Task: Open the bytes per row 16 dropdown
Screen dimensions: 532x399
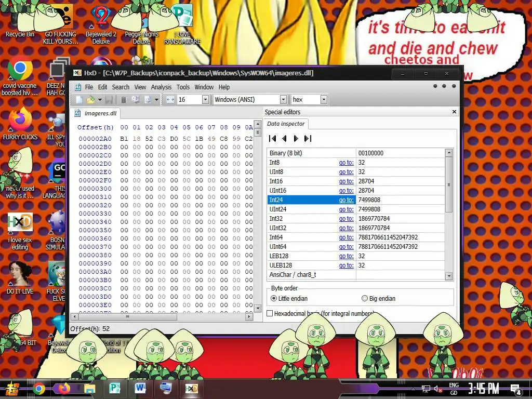Action: click(205, 99)
